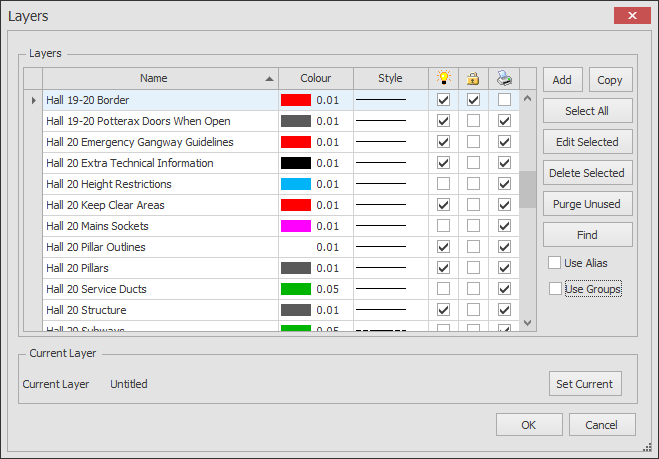Sort layers by Name column header
The height and width of the screenshot is (459, 659).
[160, 78]
